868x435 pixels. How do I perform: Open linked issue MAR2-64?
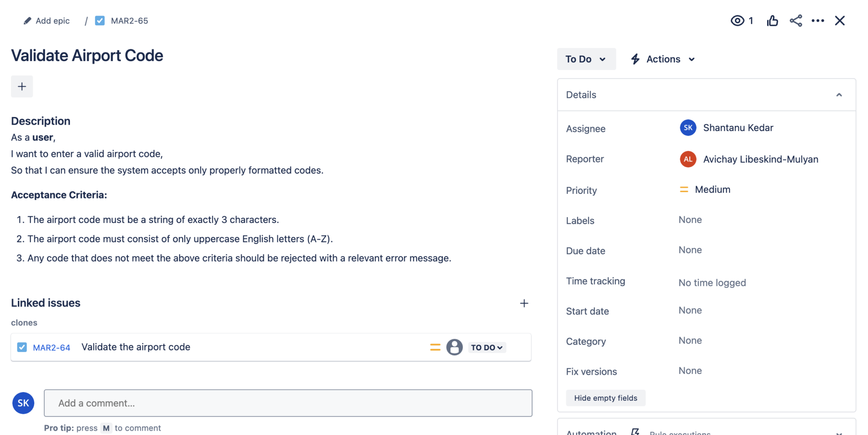pos(51,347)
